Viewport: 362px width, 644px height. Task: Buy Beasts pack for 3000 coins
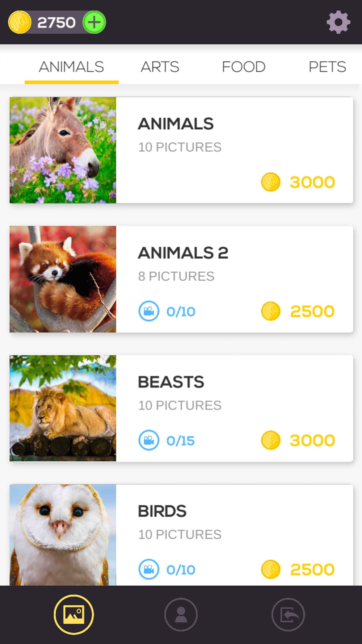298,440
